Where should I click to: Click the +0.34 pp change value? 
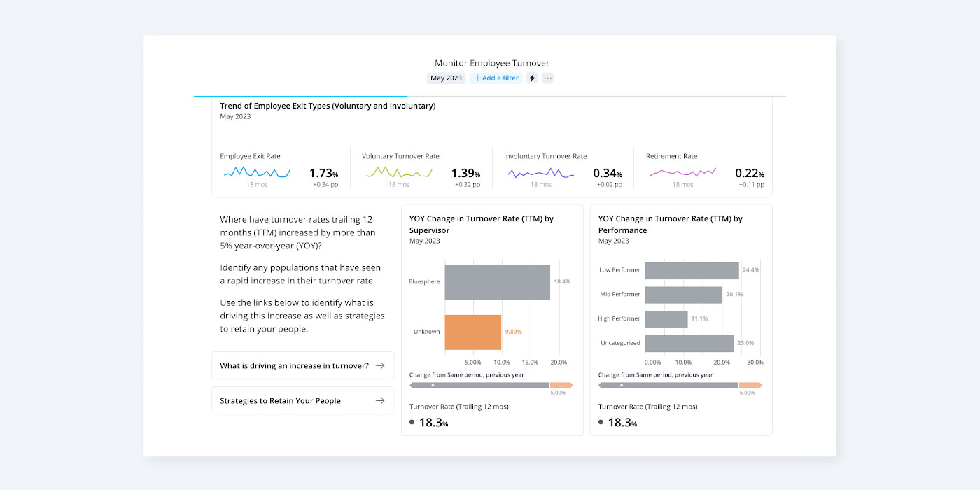325,185
